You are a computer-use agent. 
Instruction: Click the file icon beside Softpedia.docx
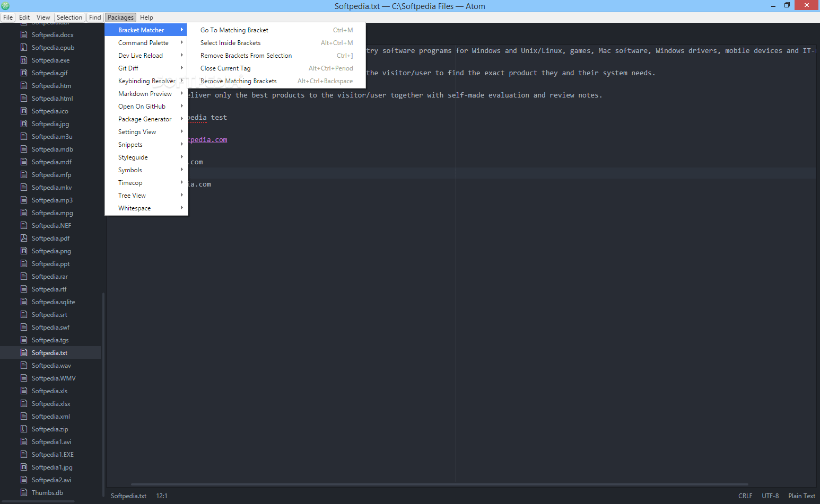(24, 34)
